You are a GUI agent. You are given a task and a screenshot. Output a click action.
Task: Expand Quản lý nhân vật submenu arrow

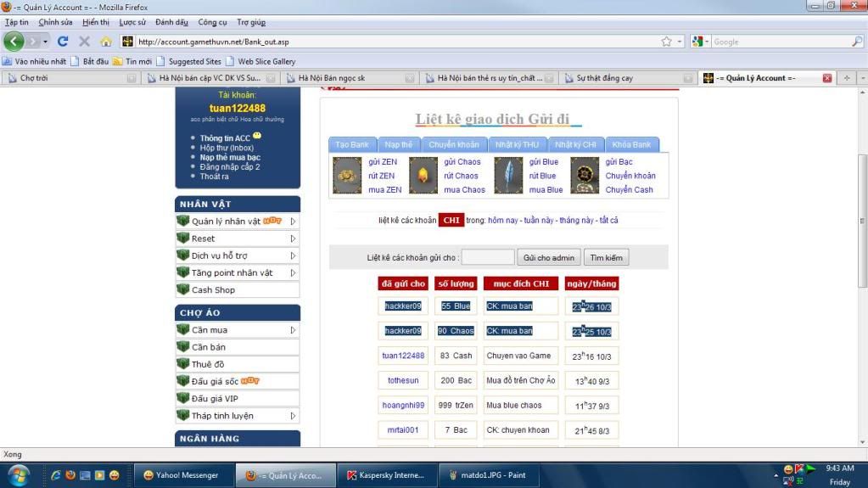(x=293, y=221)
